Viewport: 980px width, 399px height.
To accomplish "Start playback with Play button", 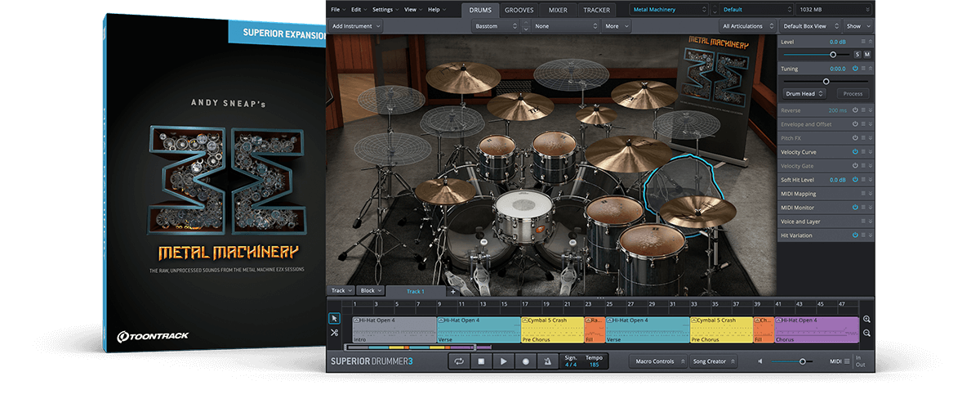I will pyautogui.click(x=503, y=361).
